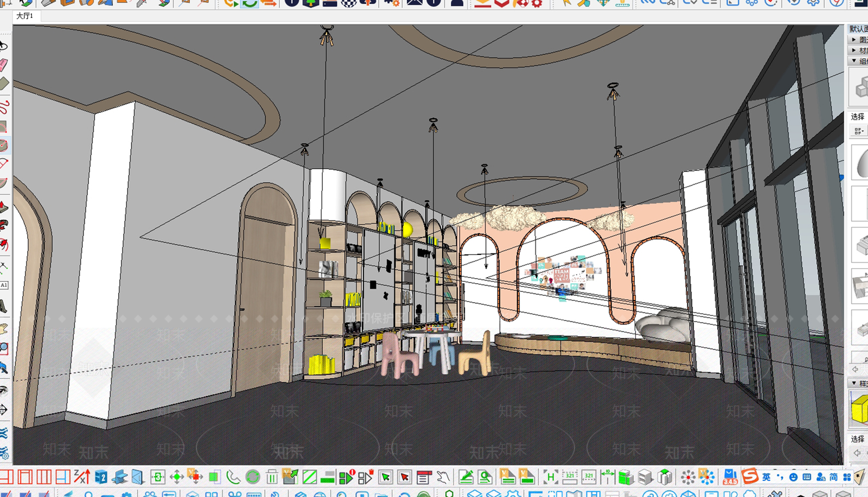Click the red dot radial network icon
This screenshot has width=868, height=497.
688,477
